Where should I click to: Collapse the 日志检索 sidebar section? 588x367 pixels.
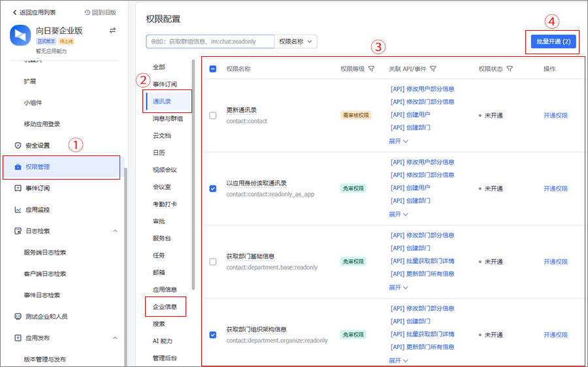(115, 231)
